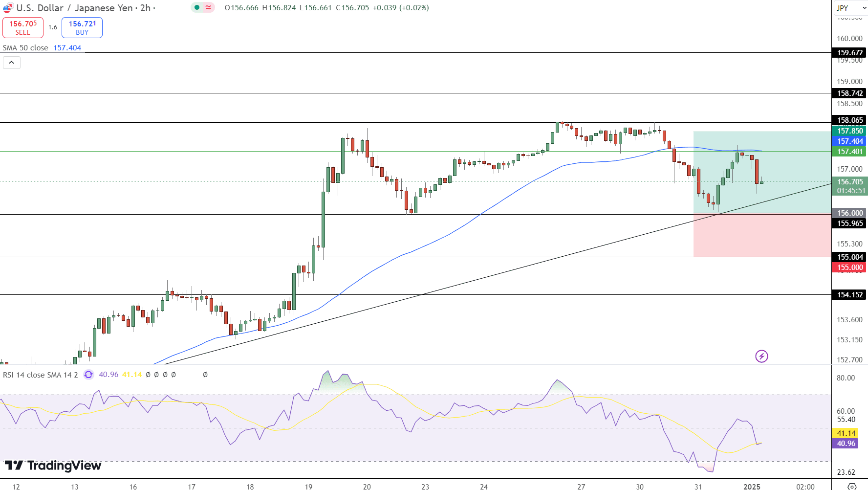
Task: Click the SMA value 157.404 in legend
Action: pos(67,48)
